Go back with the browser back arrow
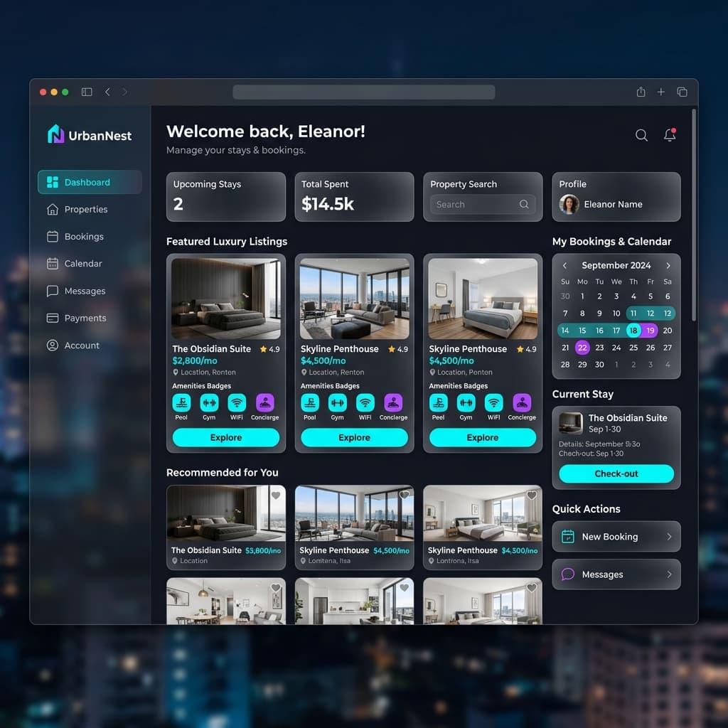 coord(108,92)
